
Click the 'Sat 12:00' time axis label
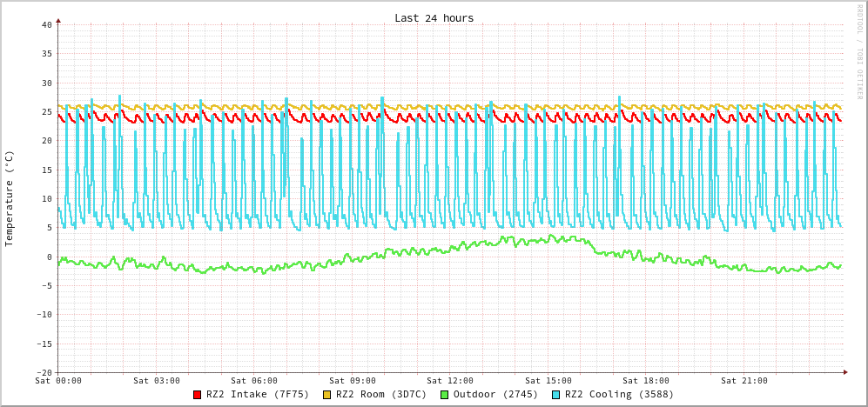450,380
